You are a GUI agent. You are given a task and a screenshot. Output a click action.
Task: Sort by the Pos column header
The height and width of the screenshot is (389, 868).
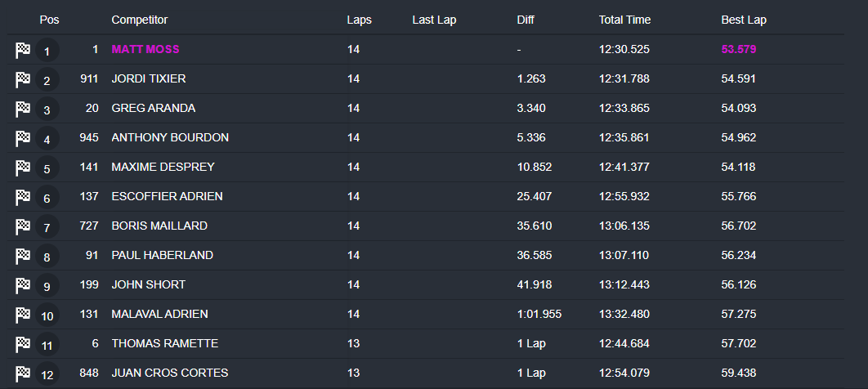tap(49, 20)
